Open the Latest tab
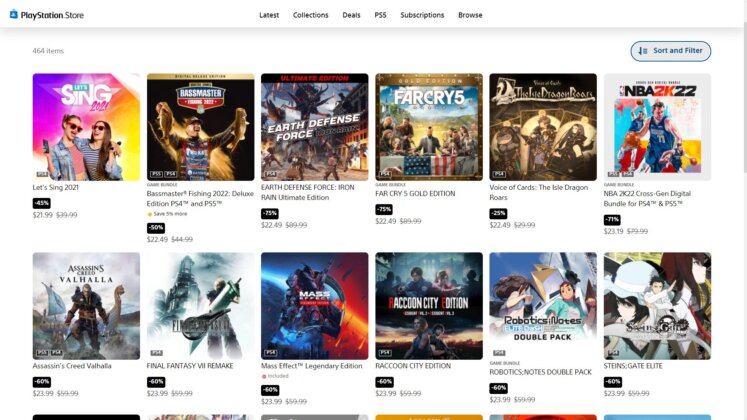Image resolution: width=747 pixels, height=420 pixels. coord(269,15)
